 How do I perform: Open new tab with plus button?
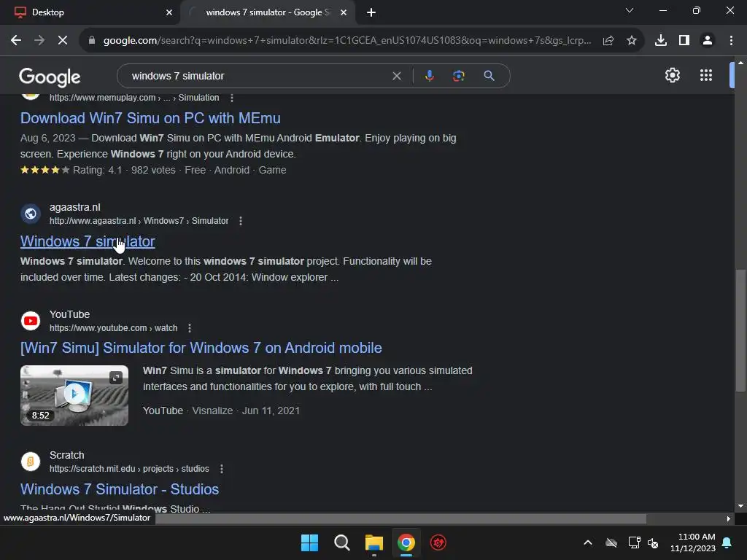(x=371, y=12)
